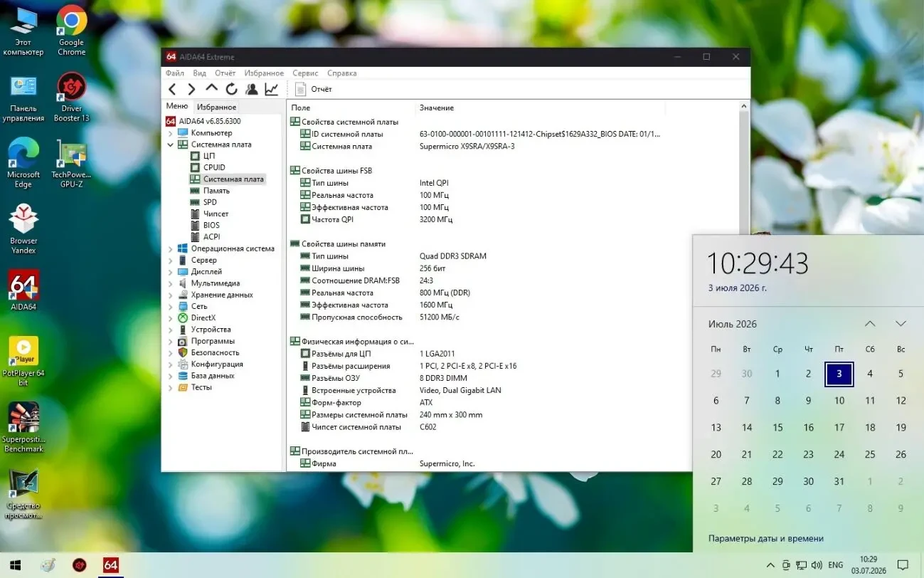Open the GPU-Z desktop shortcut
Screen dimensions: 924x578
tap(72, 164)
